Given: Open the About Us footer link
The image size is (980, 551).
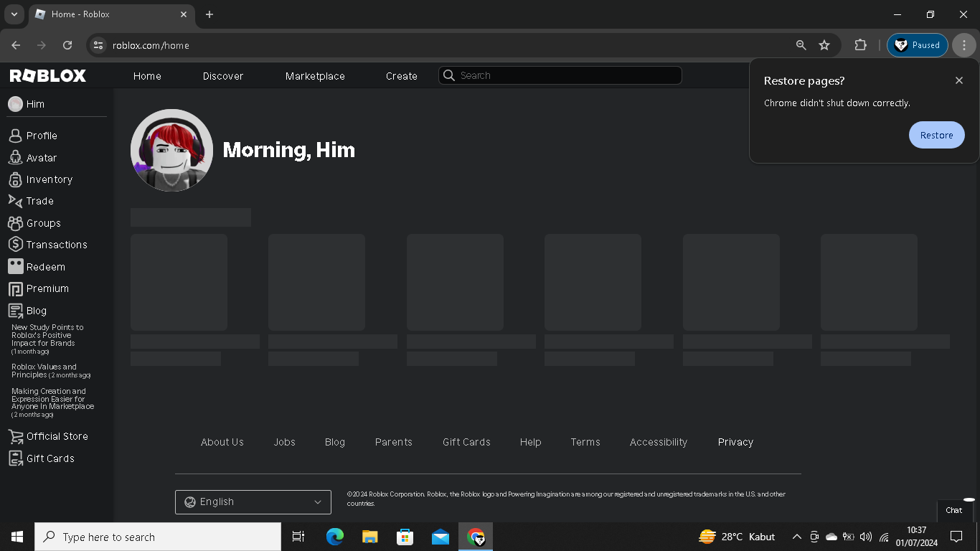Looking at the screenshot, I should point(222,442).
